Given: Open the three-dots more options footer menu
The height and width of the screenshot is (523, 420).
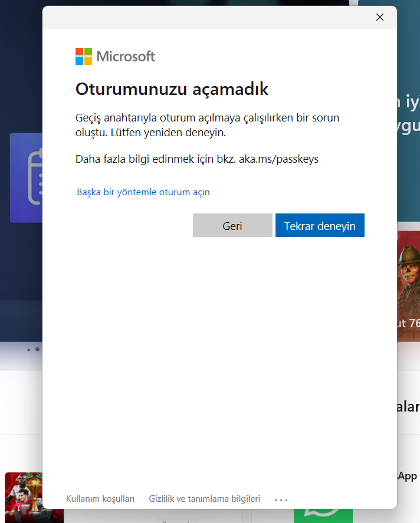Looking at the screenshot, I should tap(281, 499).
